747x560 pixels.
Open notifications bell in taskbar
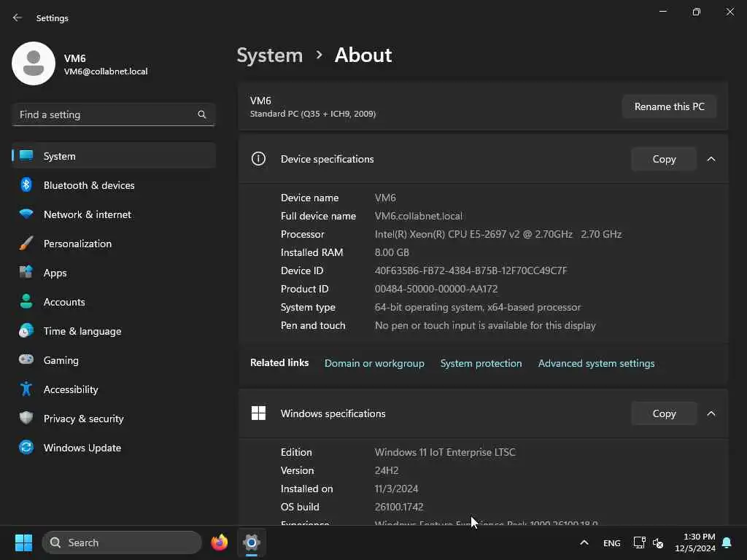[727, 542]
